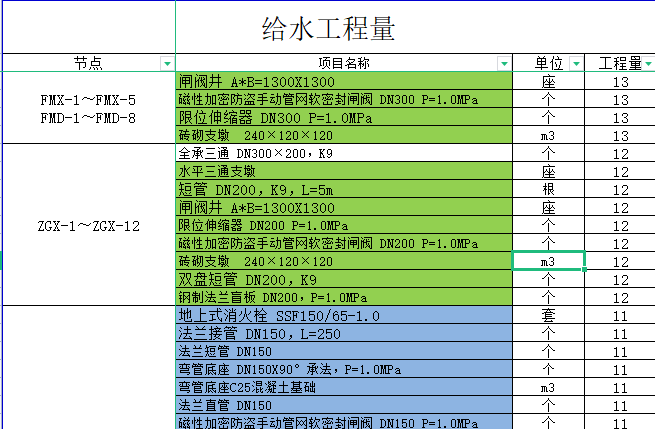Select the 短管 DN200,K9,L=5m cell
This screenshot has height=429, width=655.
point(344,189)
